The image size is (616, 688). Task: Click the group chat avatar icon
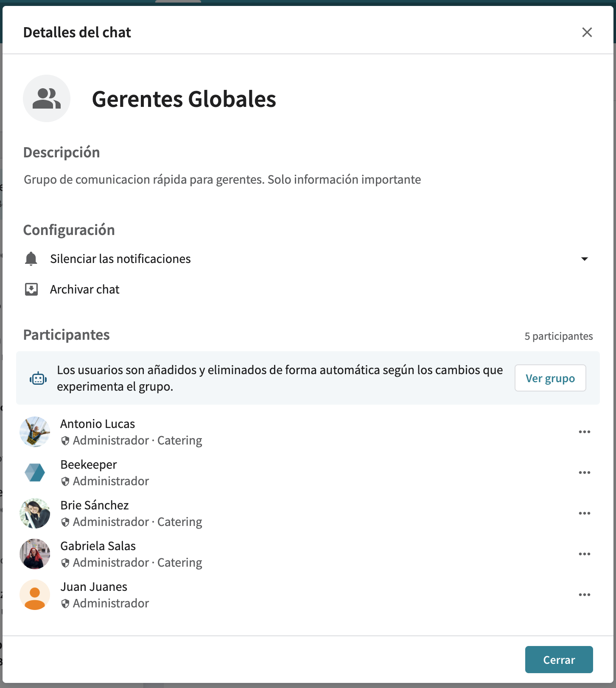[47, 98]
